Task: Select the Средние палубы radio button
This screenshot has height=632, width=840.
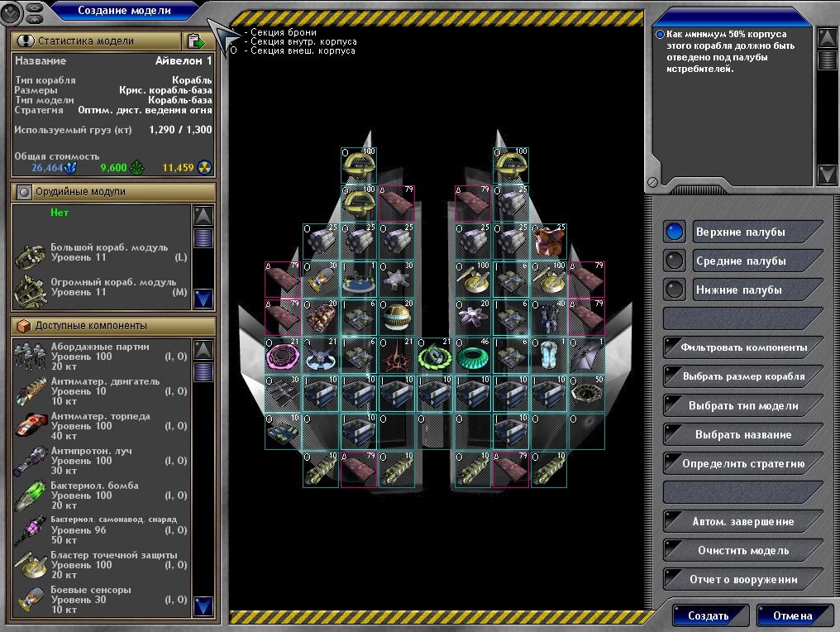Action: 675,261
